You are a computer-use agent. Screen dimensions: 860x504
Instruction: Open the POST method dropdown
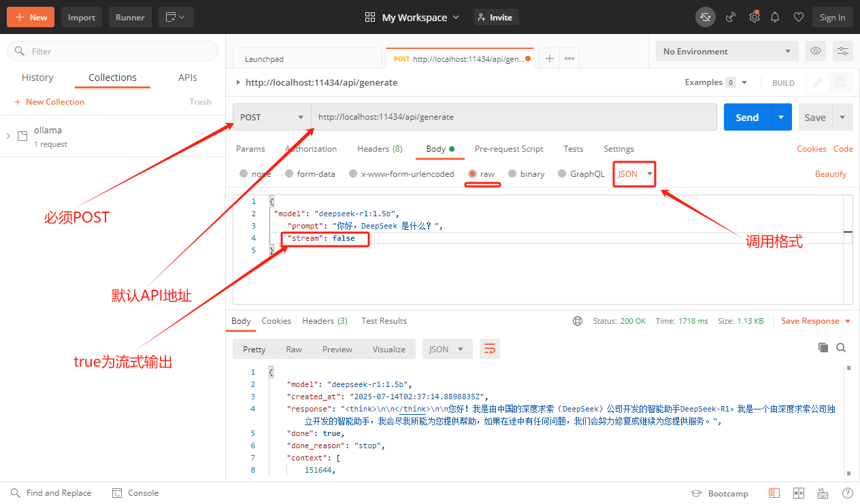coord(272,117)
